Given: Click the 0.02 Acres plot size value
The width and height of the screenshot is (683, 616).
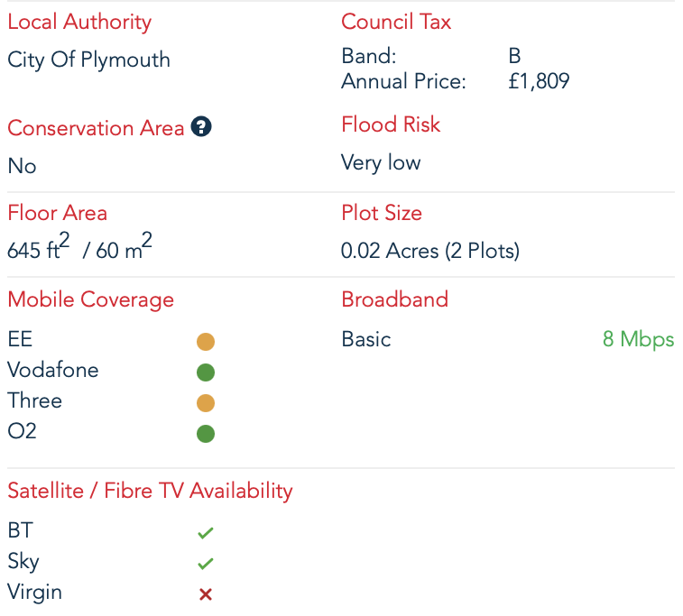Looking at the screenshot, I should point(429,251).
